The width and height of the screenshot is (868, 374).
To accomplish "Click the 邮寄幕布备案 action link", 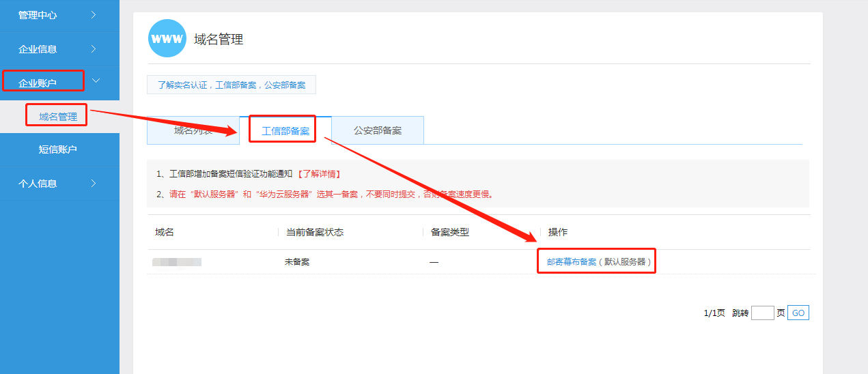I will [x=572, y=261].
